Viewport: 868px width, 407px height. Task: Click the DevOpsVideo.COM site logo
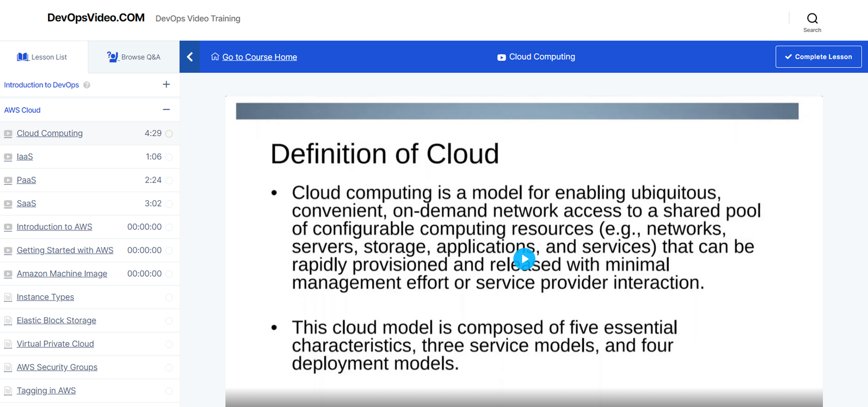click(x=96, y=18)
